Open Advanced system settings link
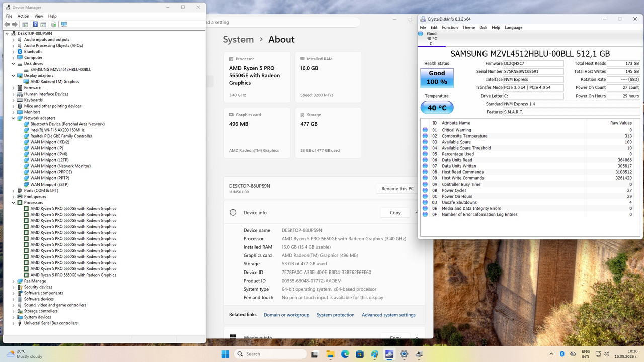The height and width of the screenshot is (362, 644). click(x=388, y=315)
